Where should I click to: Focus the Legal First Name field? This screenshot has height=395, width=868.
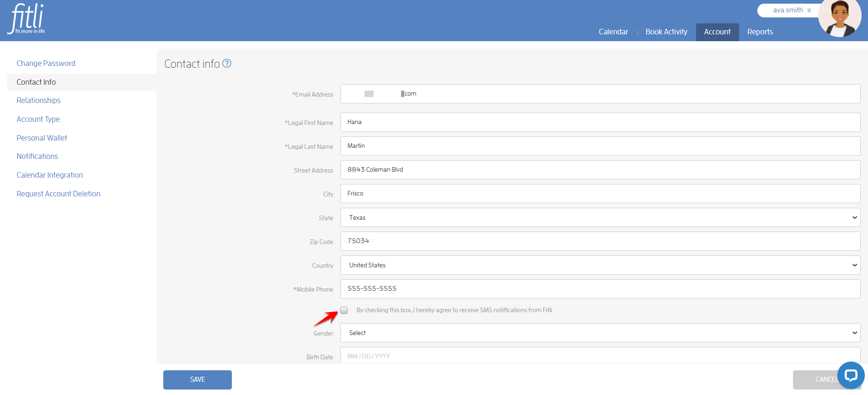(600, 122)
